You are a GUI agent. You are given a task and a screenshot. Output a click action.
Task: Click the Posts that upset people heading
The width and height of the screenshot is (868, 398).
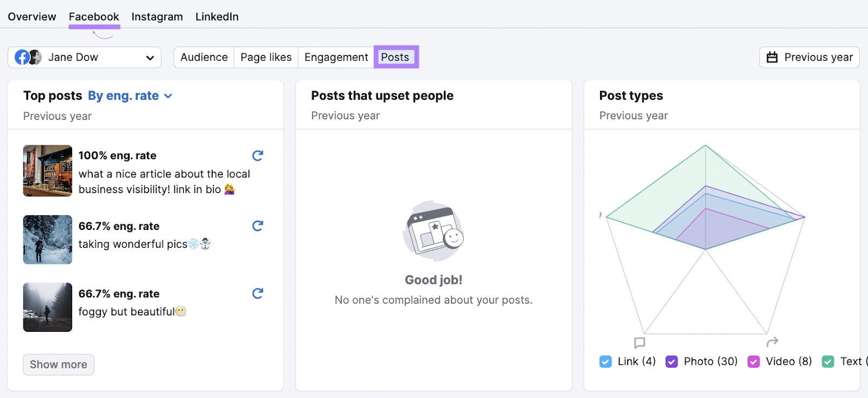pyautogui.click(x=382, y=95)
